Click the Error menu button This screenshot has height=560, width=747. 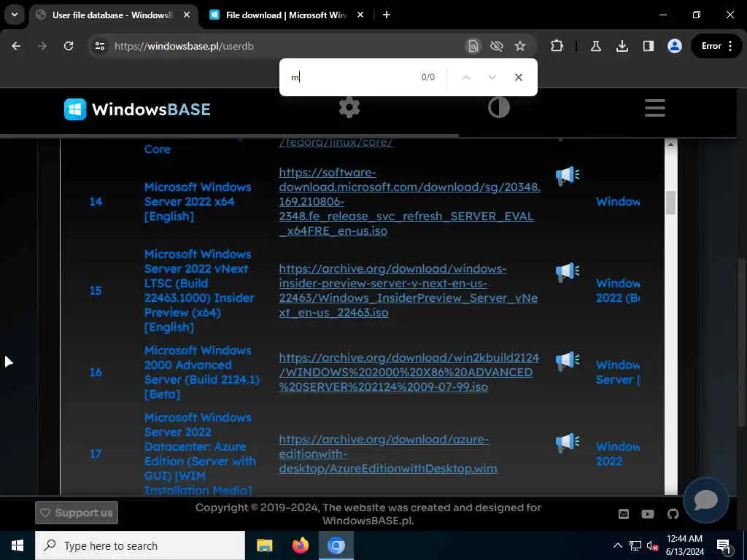pos(716,46)
